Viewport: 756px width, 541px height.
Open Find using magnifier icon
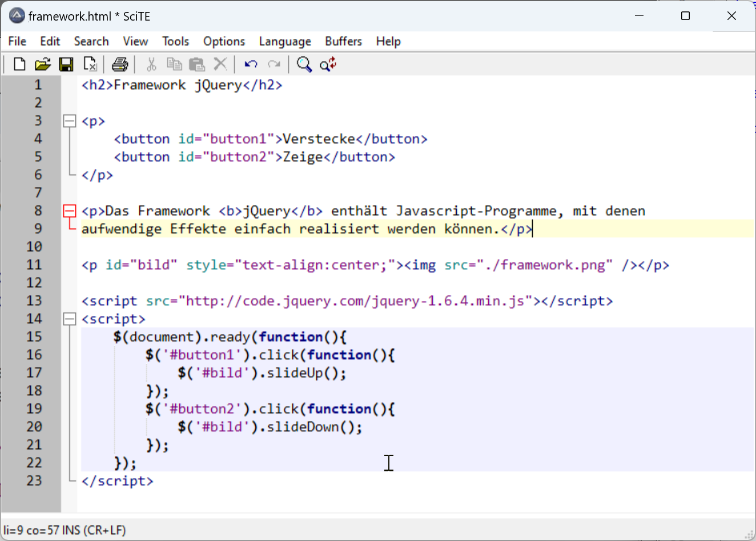coord(304,64)
